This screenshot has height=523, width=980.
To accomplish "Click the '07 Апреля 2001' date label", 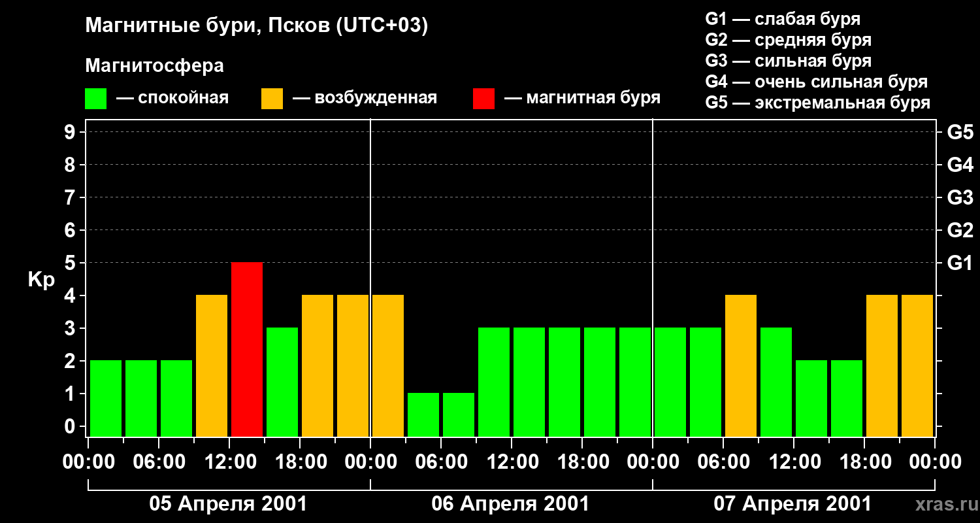I will coord(792,504).
